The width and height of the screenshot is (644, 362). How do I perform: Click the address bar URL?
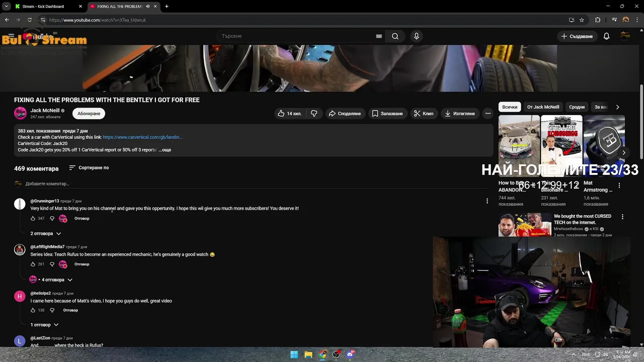(x=98, y=20)
